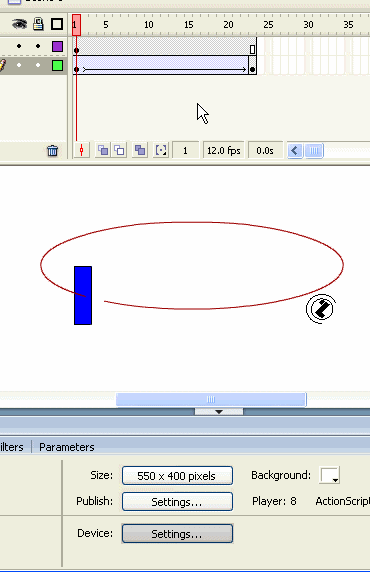The image size is (370, 572).
Task: Click frame 20 on the timeline ruler
Action: pos(228,25)
